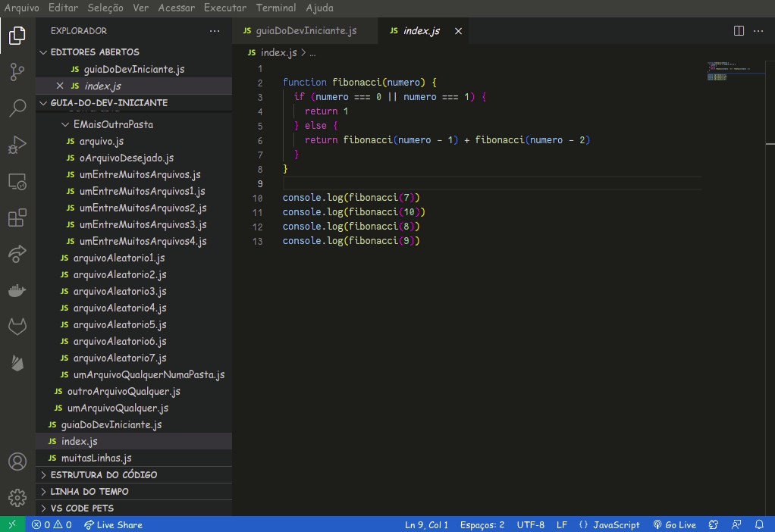Open the Extensions view
Image resolution: width=775 pixels, height=532 pixels.
(17, 218)
